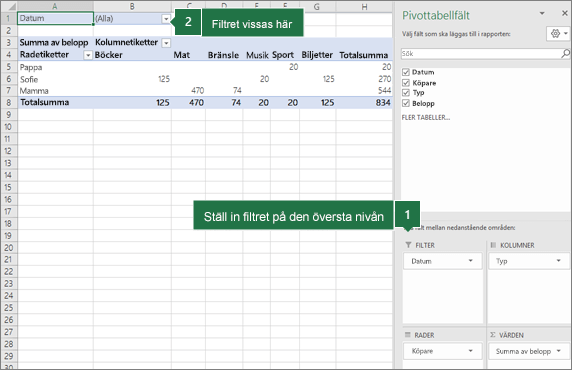
Task: Uncheck the Köpare field checkbox
Action: 406,82
